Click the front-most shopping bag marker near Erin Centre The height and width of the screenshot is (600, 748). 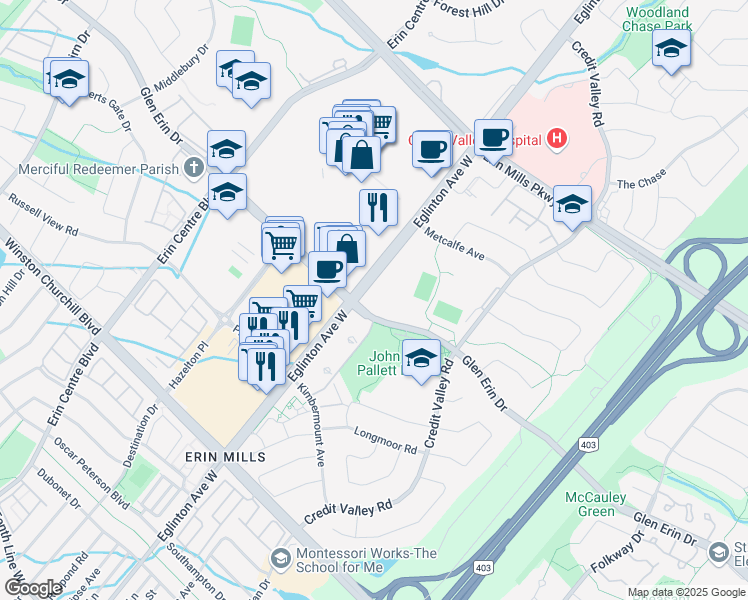pos(362,155)
